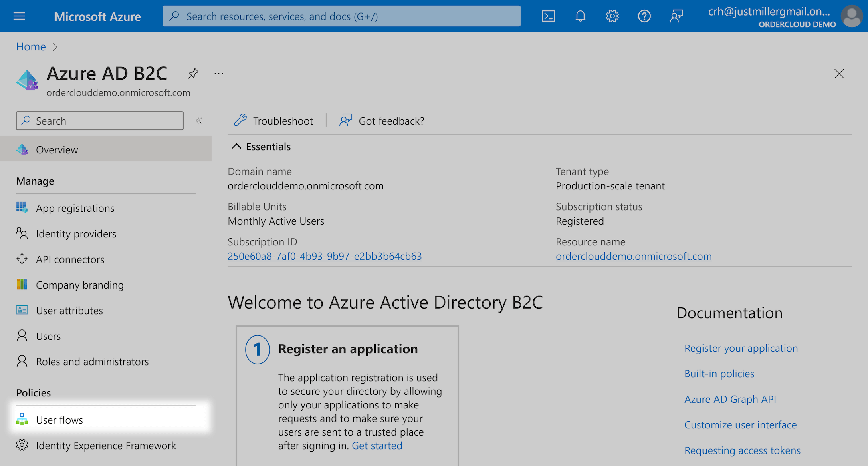This screenshot has width=868, height=466.
Task: Open the Subscription ID link
Action: 325,256
